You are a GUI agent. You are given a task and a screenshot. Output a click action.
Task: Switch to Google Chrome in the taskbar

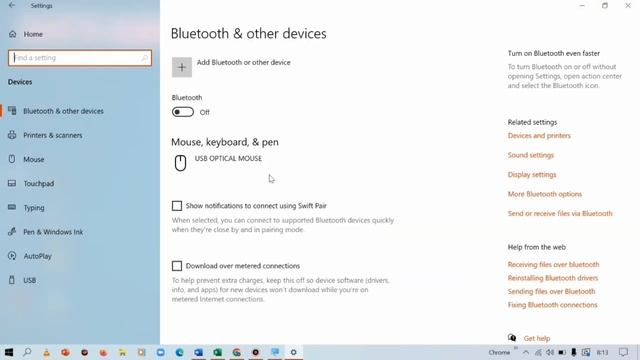point(236,352)
